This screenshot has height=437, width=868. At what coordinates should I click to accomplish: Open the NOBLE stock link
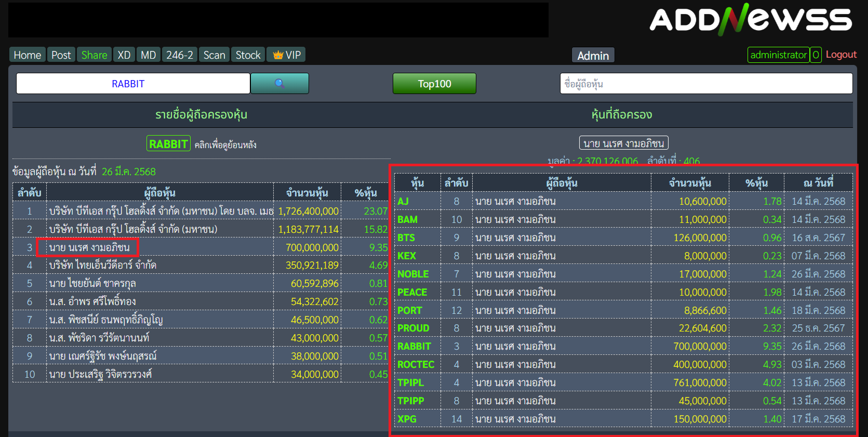click(413, 274)
